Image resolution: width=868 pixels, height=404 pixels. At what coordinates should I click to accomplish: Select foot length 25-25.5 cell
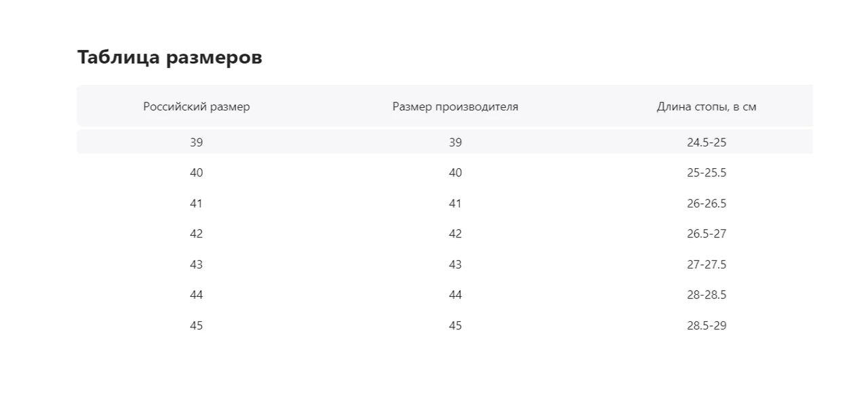tap(707, 173)
